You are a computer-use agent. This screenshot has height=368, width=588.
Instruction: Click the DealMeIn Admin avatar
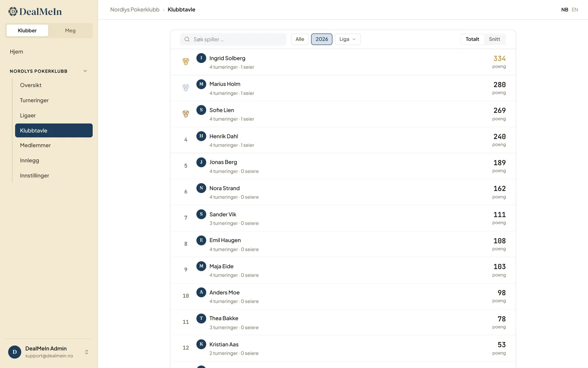pos(15,352)
